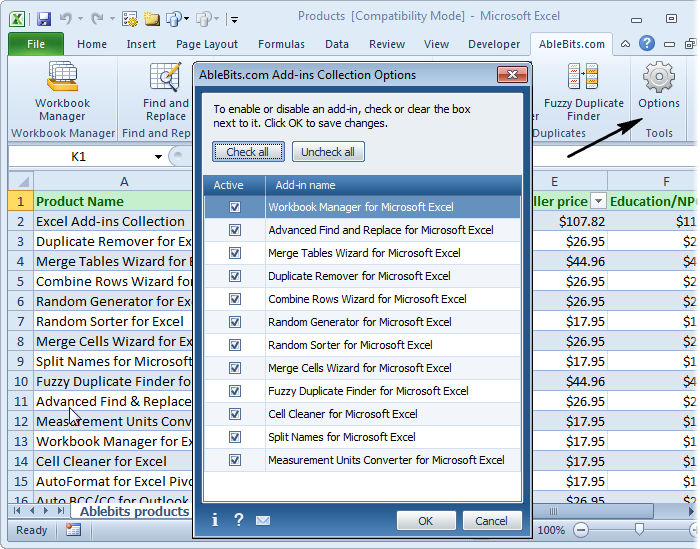Viewport: 700px width, 549px height.
Task: Toggle Merge Tables Wizard checkbox
Action: point(235,253)
